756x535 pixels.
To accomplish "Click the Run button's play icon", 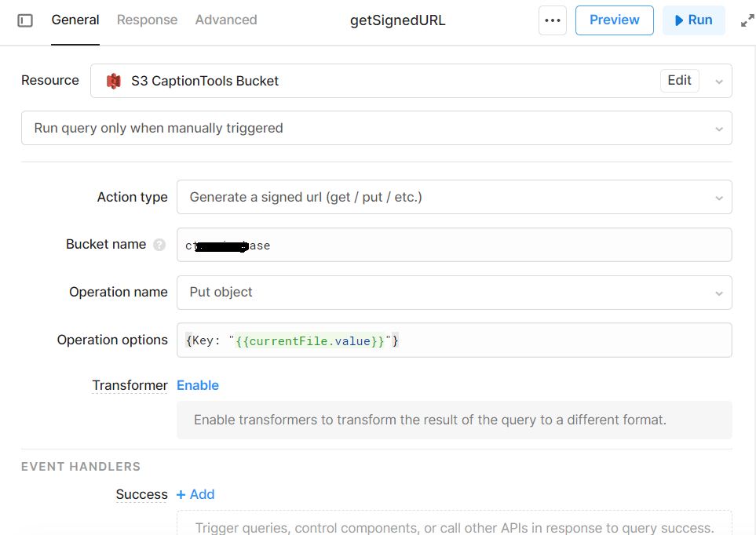I will coord(680,20).
